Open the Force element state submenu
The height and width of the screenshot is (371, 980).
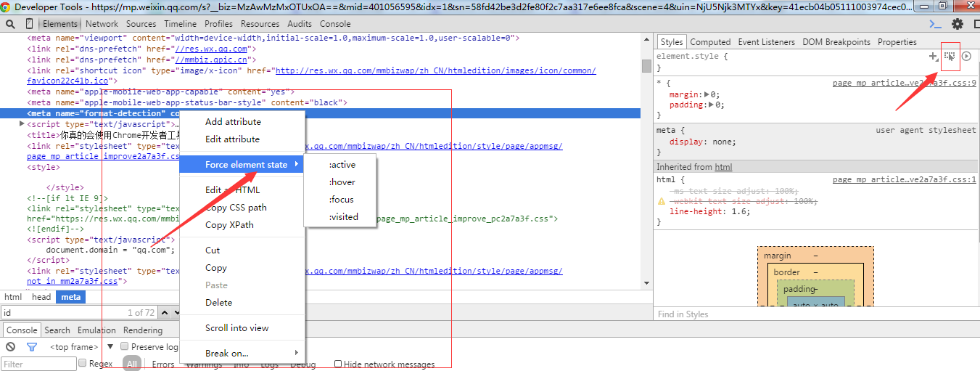pos(242,165)
